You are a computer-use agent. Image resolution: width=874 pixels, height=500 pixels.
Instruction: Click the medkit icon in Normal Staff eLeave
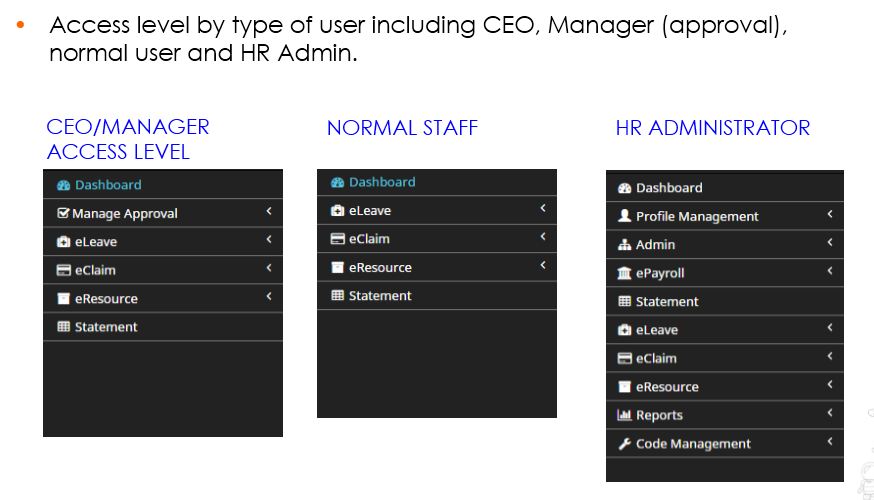coord(338,211)
